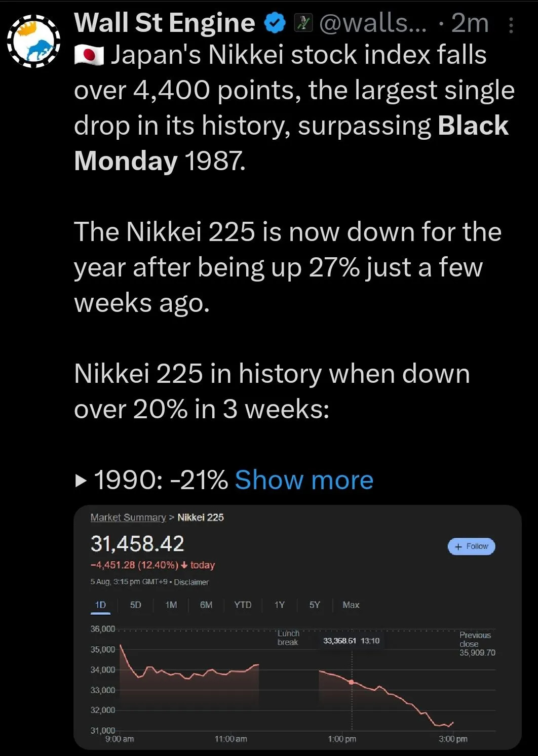The height and width of the screenshot is (756, 538).
Task: Expand the 1990 triangle bullet item
Action: (x=81, y=480)
